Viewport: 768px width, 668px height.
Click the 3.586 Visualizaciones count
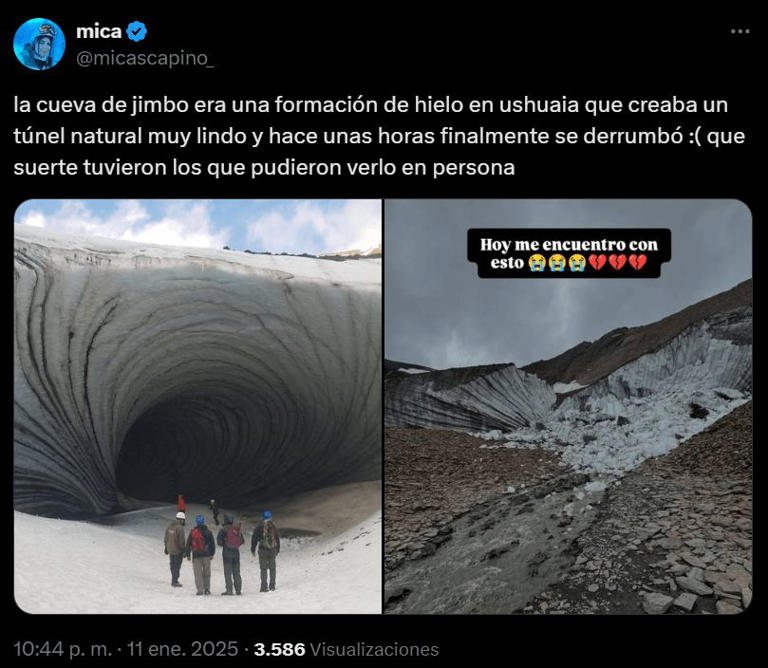[346, 649]
